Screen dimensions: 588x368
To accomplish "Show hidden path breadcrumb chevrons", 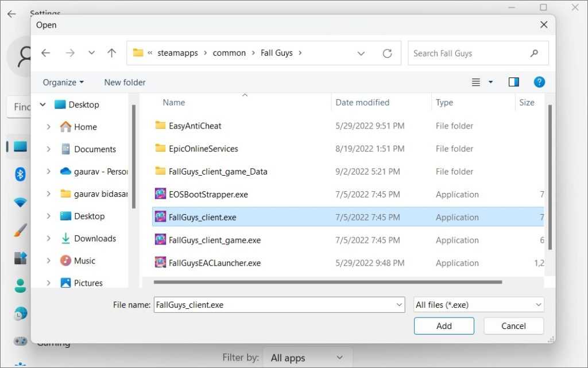I will click(150, 53).
